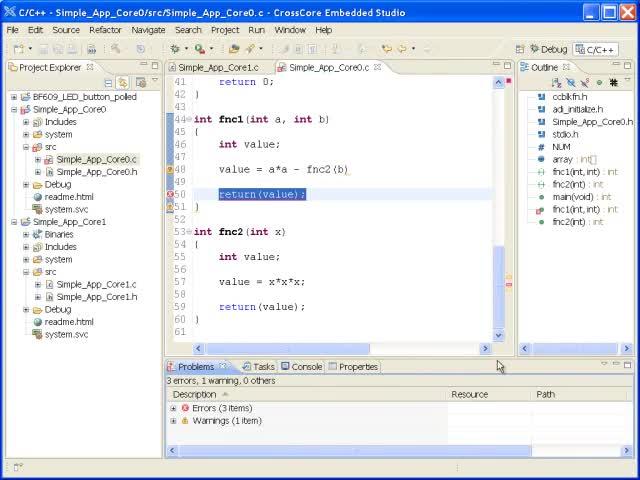Select main(void) in the Outline
The height and width of the screenshot is (480, 640).
click(582, 197)
